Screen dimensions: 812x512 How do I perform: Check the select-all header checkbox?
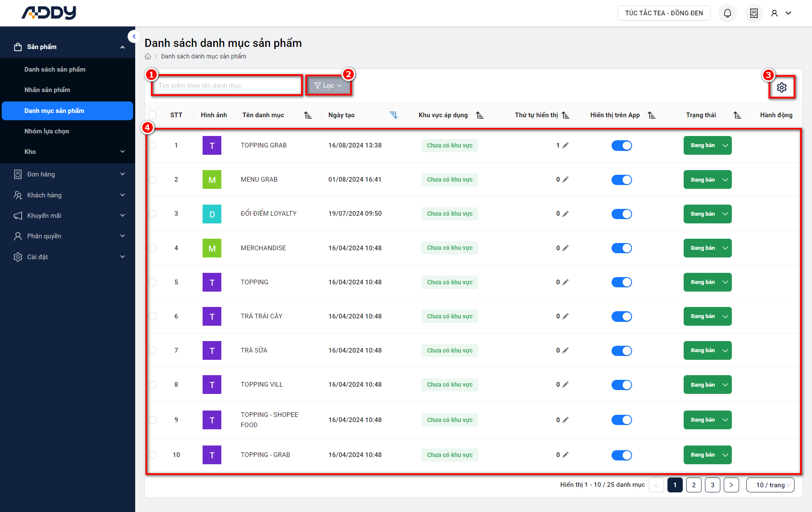click(153, 115)
